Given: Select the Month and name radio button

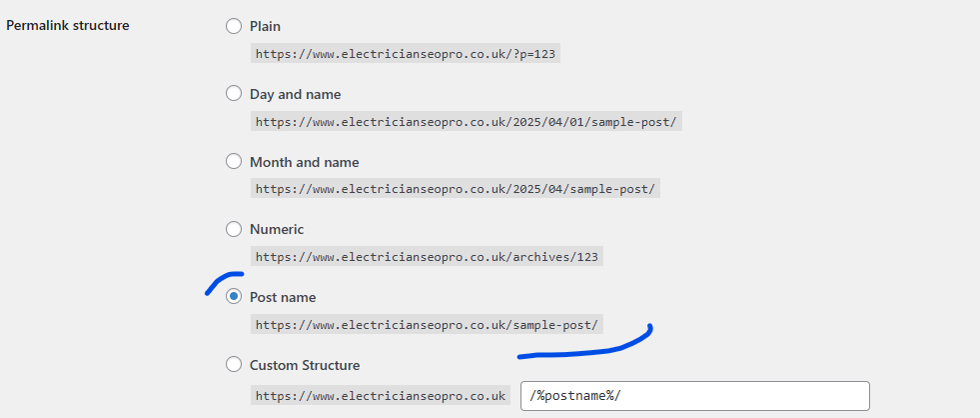Looking at the screenshot, I should tap(233, 161).
